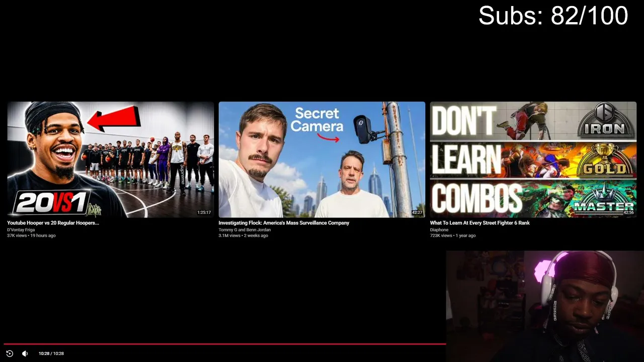644x362 pixels.
Task: Open the Don't Learn Combos video thumbnail
Action: click(533, 159)
